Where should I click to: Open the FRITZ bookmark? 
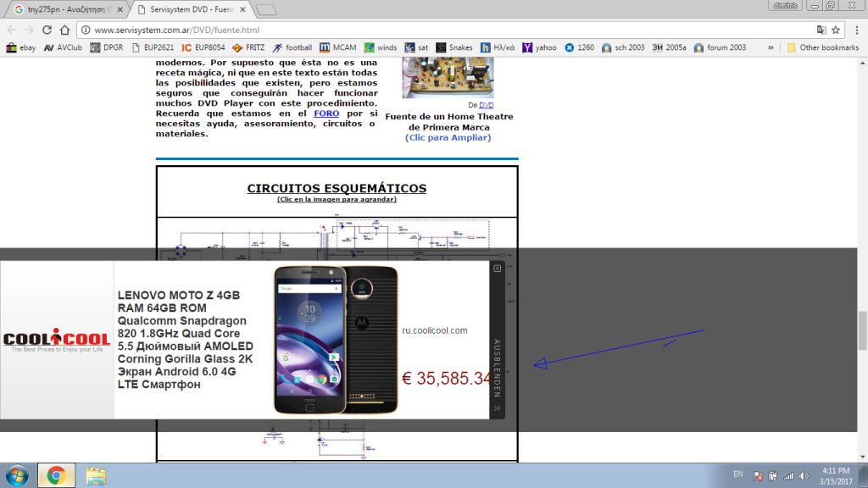(x=248, y=47)
